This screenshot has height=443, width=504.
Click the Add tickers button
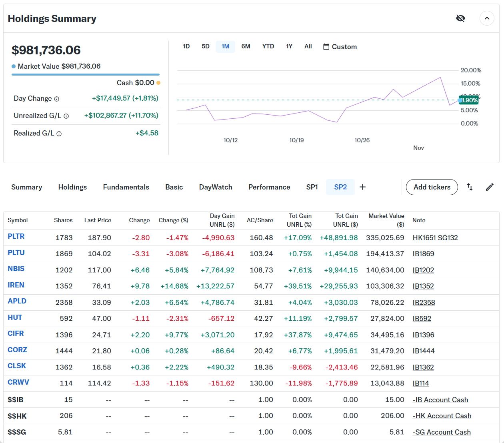coord(432,187)
